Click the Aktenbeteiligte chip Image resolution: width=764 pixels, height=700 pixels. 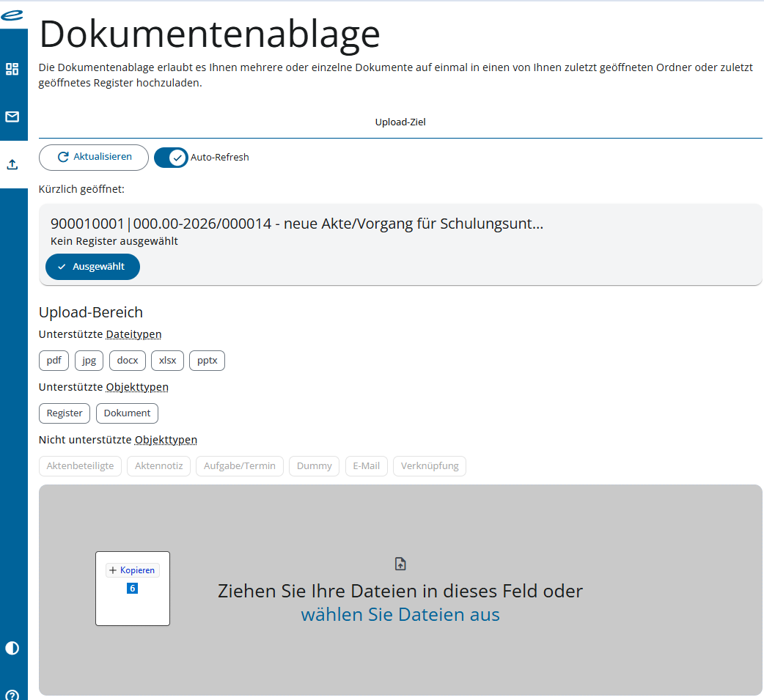(80, 465)
